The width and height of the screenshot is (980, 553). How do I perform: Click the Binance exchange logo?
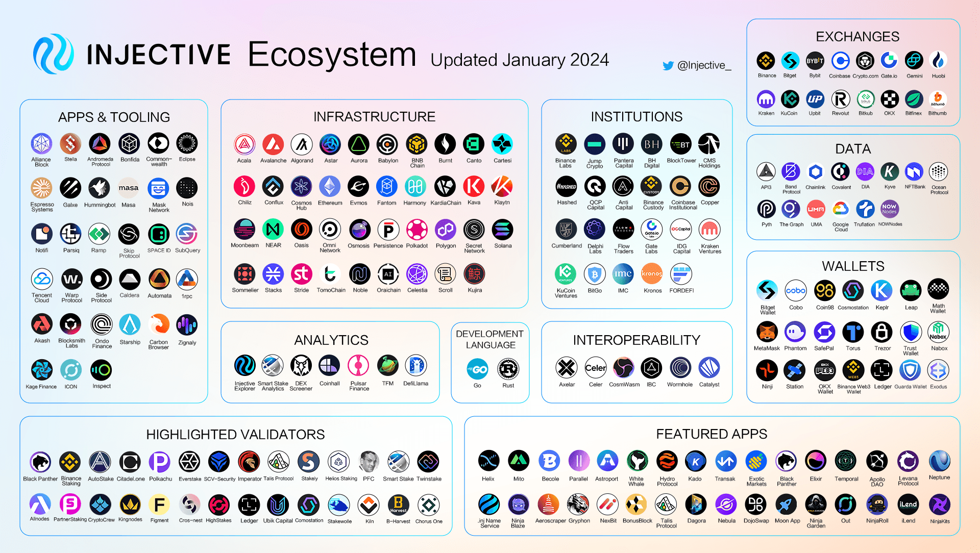pos(766,61)
